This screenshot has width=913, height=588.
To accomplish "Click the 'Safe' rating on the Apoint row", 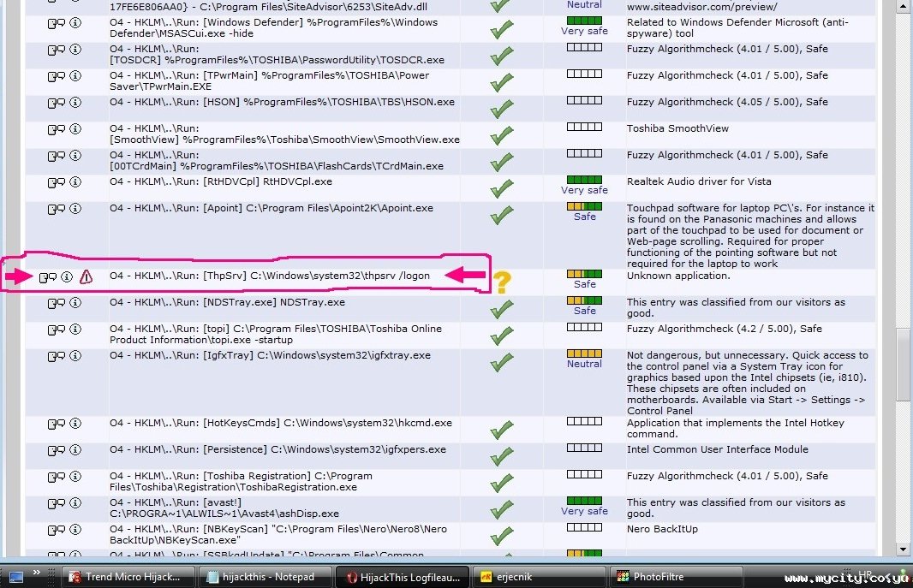I will 585,217.
